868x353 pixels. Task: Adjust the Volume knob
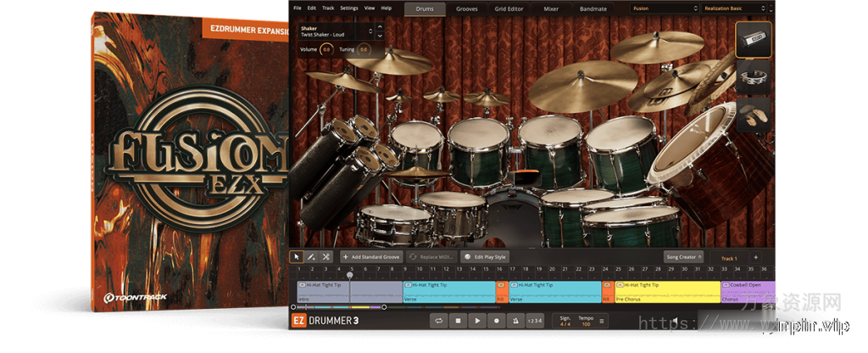pyautogui.click(x=326, y=49)
